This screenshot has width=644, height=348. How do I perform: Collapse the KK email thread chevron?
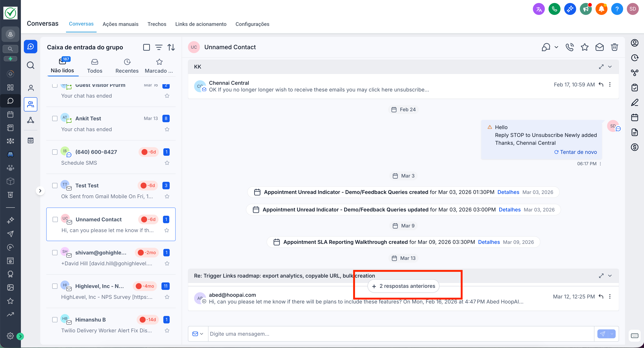[x=610, y=67]
